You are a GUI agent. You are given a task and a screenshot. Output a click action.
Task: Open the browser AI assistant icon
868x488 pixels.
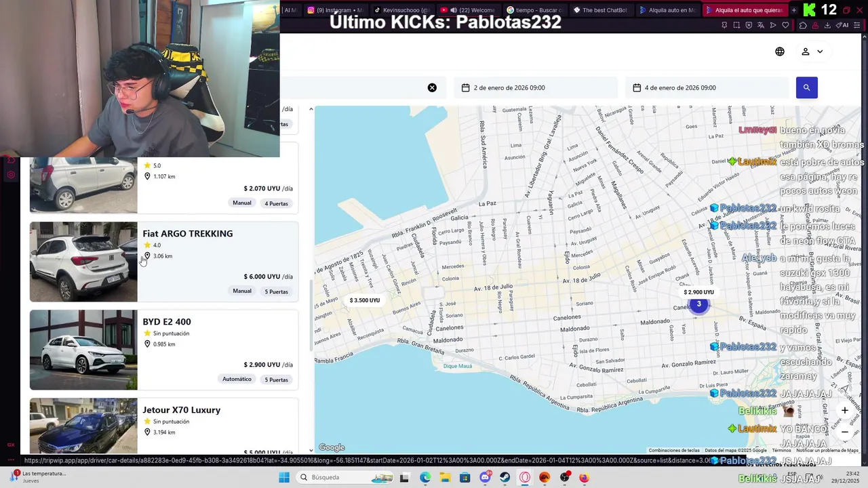(843, 25)
